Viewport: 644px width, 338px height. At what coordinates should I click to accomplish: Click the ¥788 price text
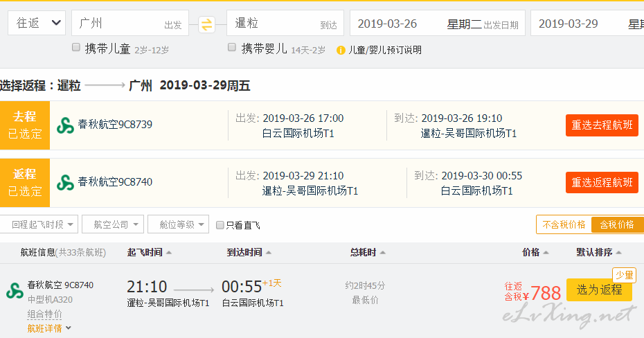click(542, 293)
